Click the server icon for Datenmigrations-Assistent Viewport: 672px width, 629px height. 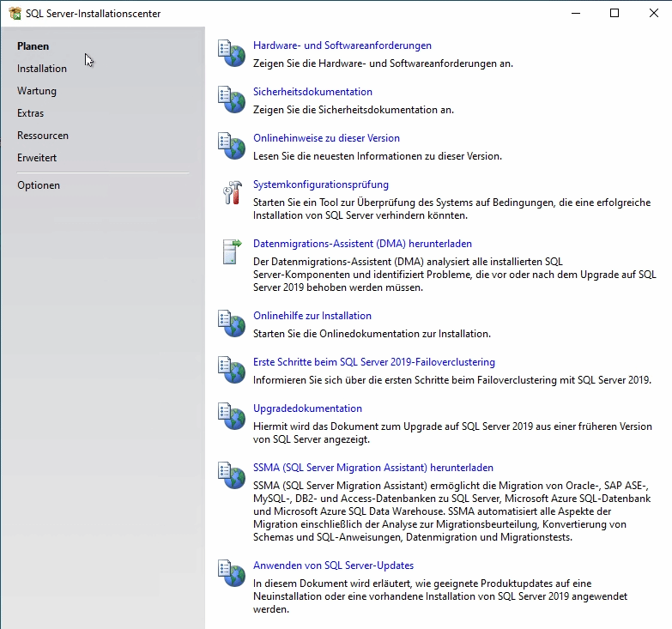[x=232, y=251]
